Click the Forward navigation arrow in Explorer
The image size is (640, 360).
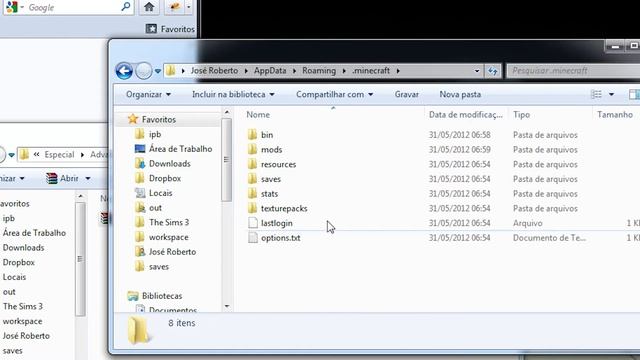pyautogui.click(x=144, y=71)
